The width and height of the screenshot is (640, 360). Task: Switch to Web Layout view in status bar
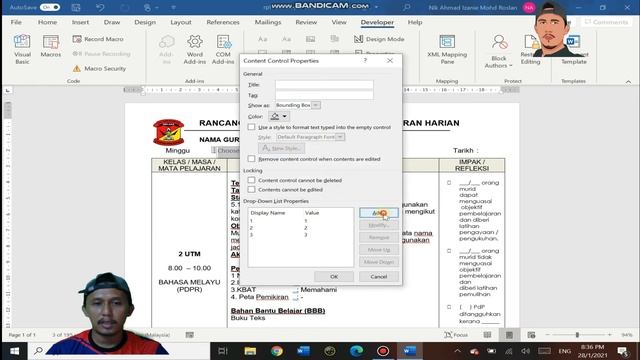point(531,335)
